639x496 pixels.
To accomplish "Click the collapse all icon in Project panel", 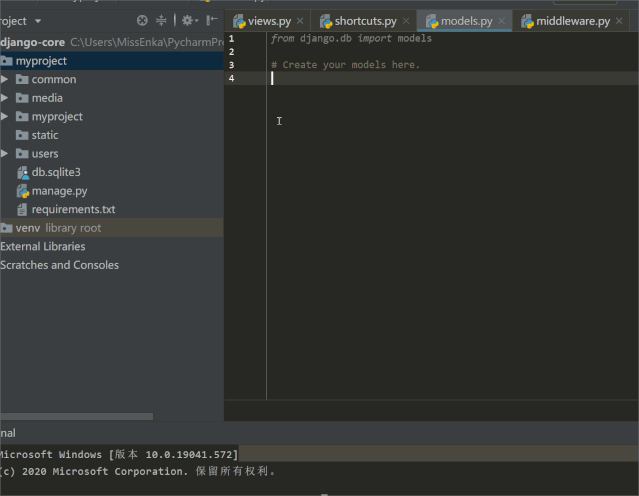I will tap(162, 20).
